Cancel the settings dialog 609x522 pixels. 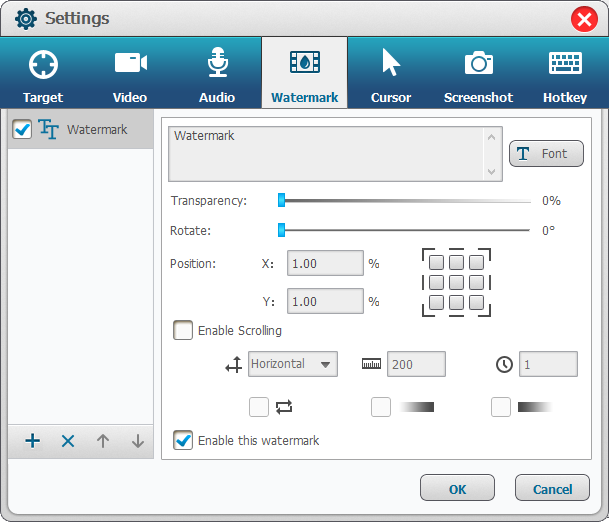click(x=552, y=489)
